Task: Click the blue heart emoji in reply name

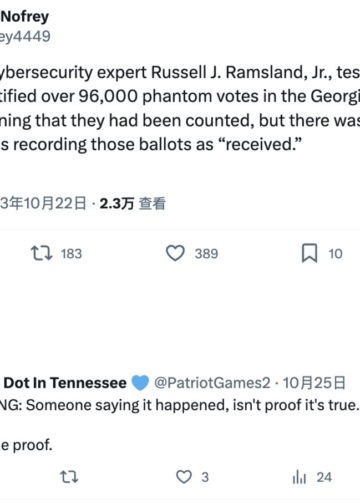Action: pos(140,383)
